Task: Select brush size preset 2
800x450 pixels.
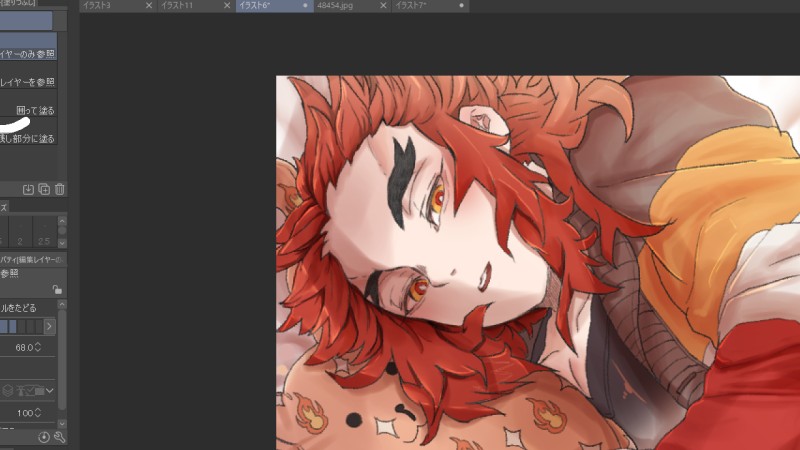Action: coord(20,232)
